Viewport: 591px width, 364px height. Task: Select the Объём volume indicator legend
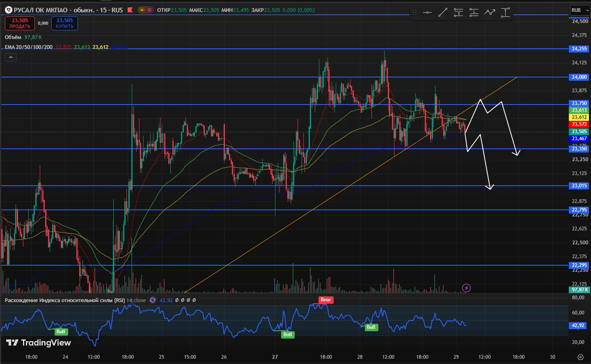[x=13, y=37]
